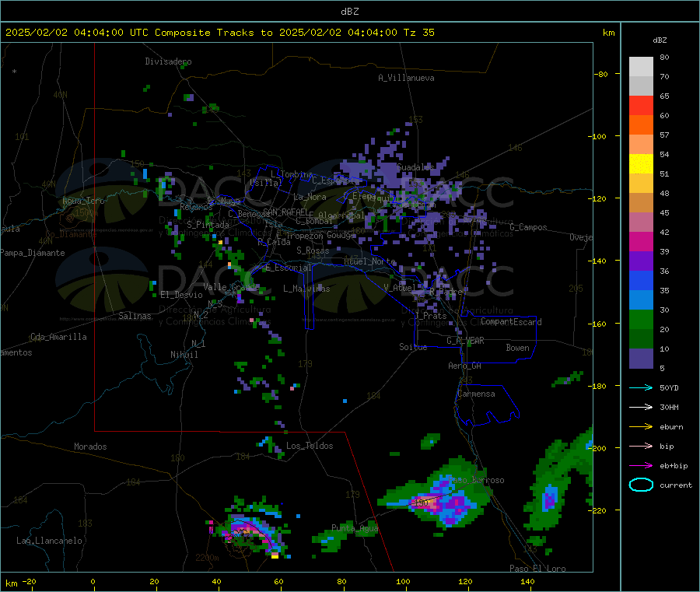
Task: Click the pink bip arrow in legend
Action: tap(641, 446)
